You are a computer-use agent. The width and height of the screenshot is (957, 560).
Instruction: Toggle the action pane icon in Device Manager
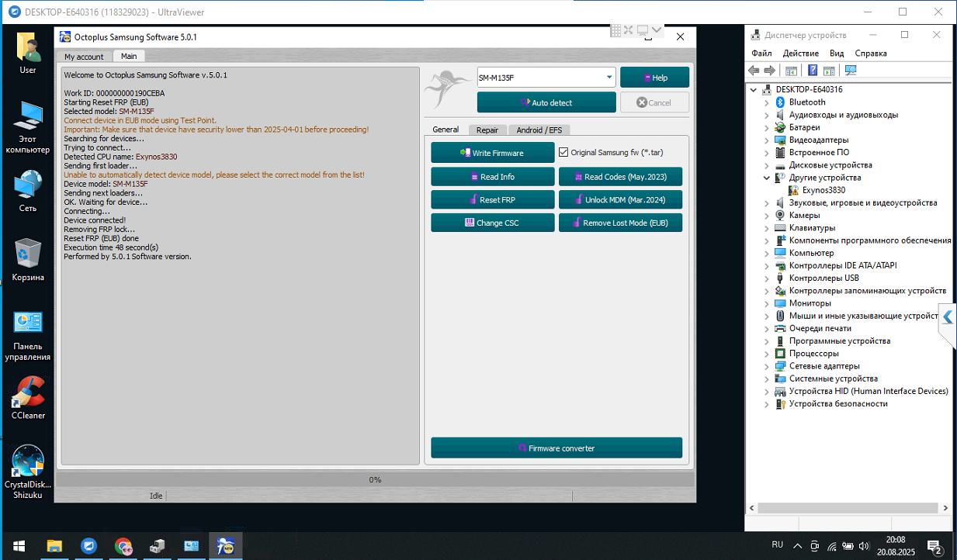click(x=829, y=71)
